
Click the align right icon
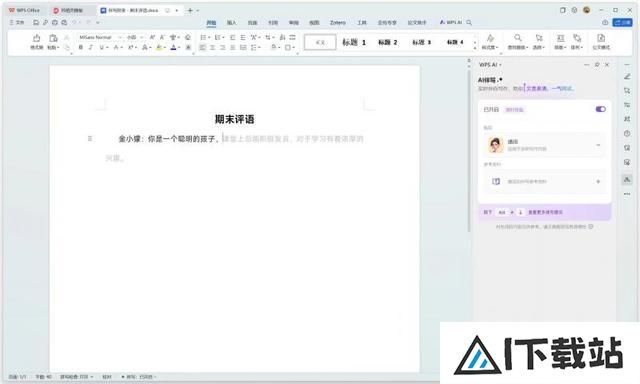tap(223, 47)
